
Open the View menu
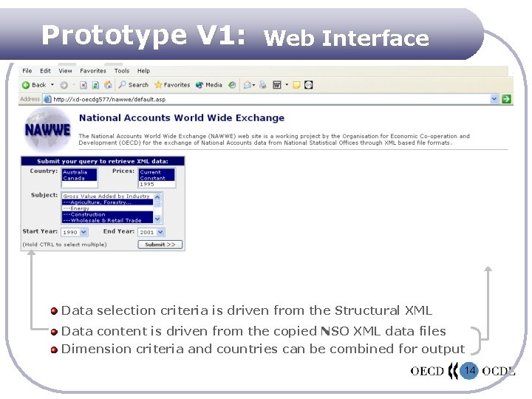(65, 71)
